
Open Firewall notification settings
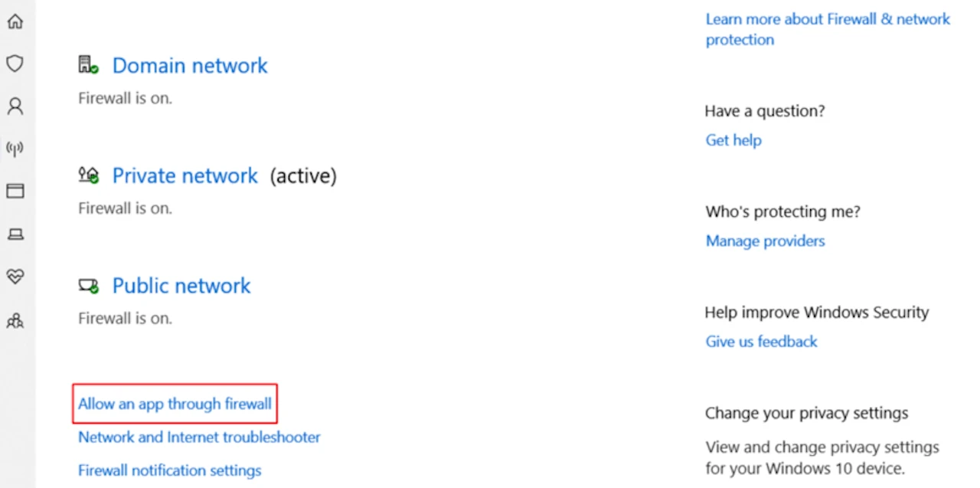pos(169,470)
